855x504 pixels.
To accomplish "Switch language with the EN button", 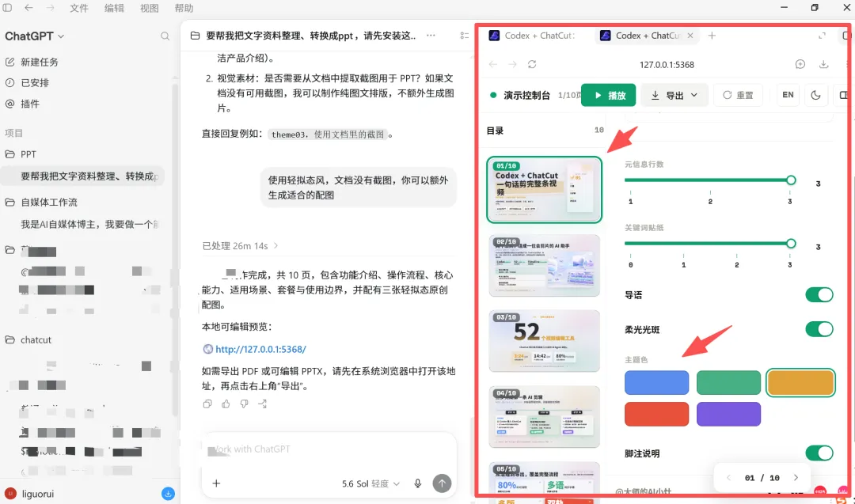I will [788, 95].
